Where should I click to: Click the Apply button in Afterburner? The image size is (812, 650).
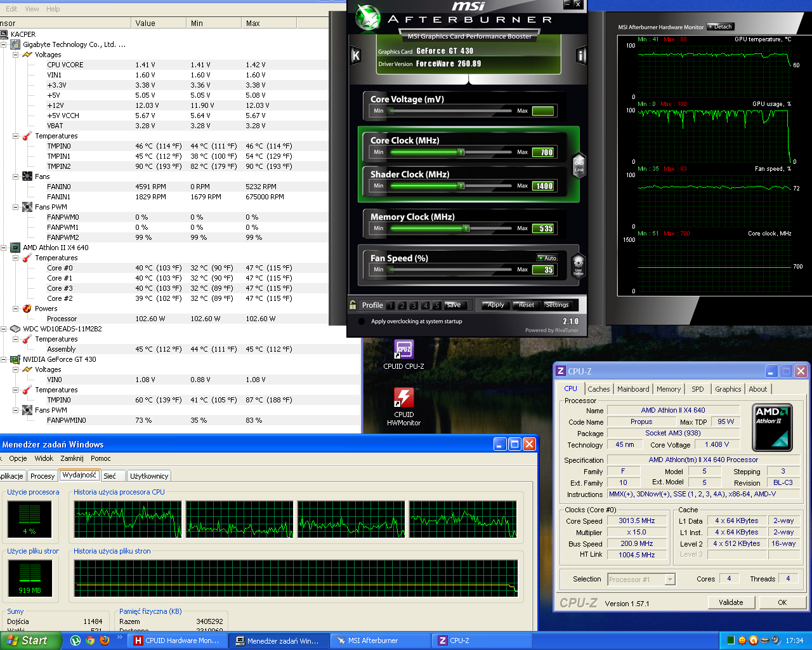(x=495, y=305)
